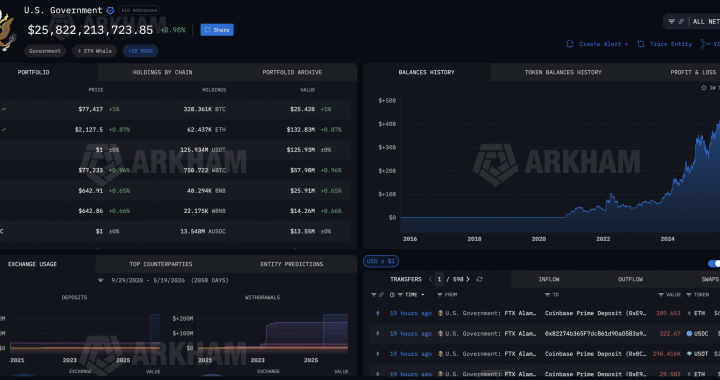Screen dimensions: 720x380
Task: Click the Visualize graph node icon
Action: click(705, 44)
